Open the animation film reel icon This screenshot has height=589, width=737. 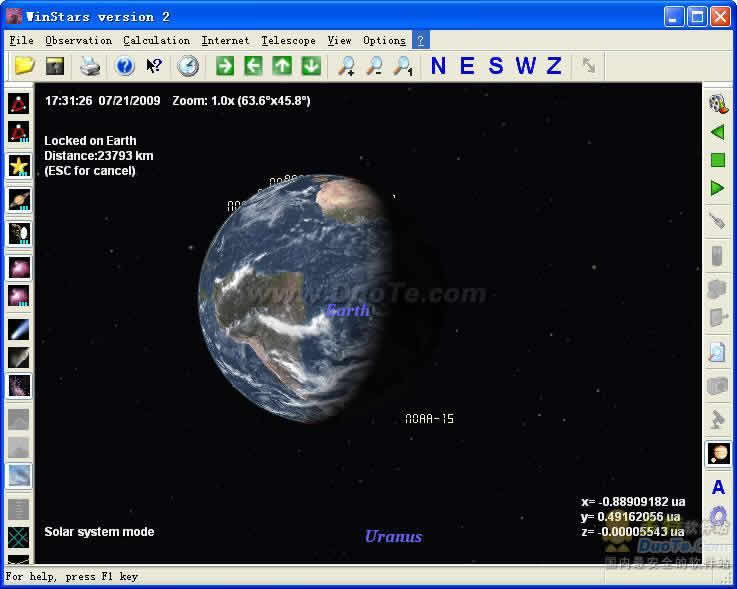click(x=718, y=103)
